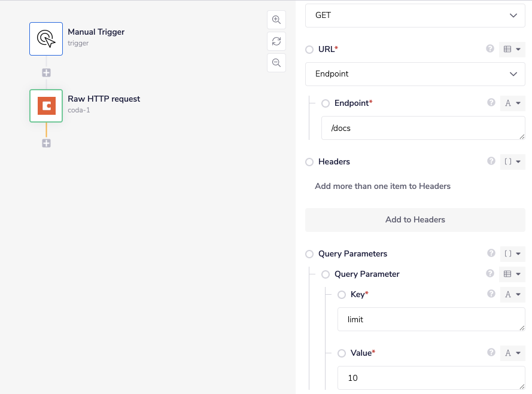The width and height of the screenshot is (532, 394).
Task: Toggle the Headers radio button
Action: pos(309,162)
